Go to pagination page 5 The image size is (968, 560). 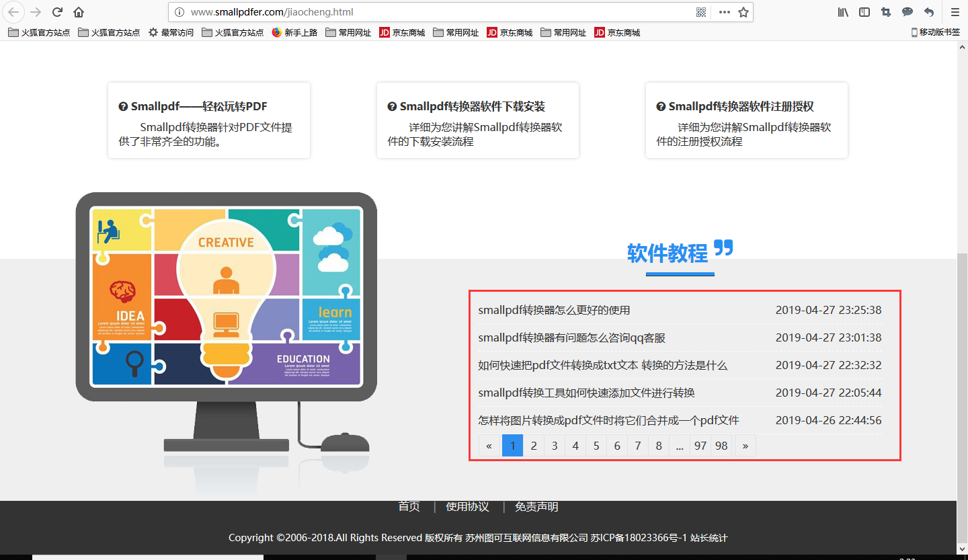[x=596, y=446]
